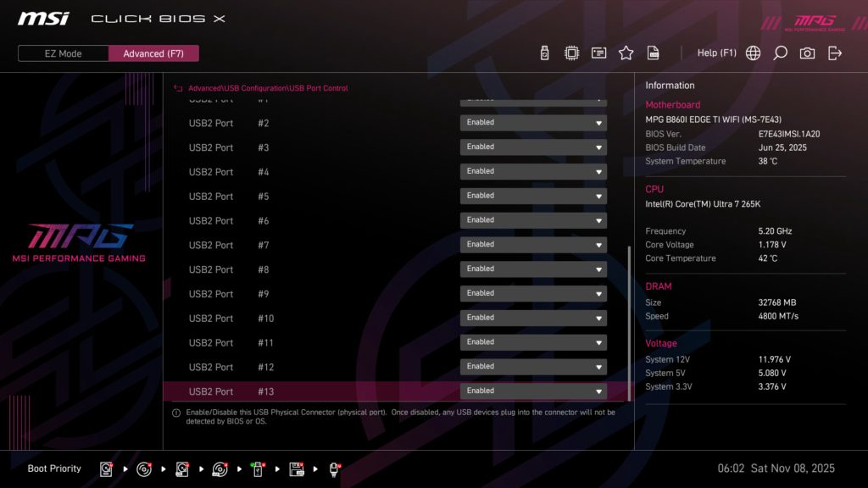This screenshot has height=488, width=868.
Task: Open the memory info card icon
Action: click(x=598, y=52)
